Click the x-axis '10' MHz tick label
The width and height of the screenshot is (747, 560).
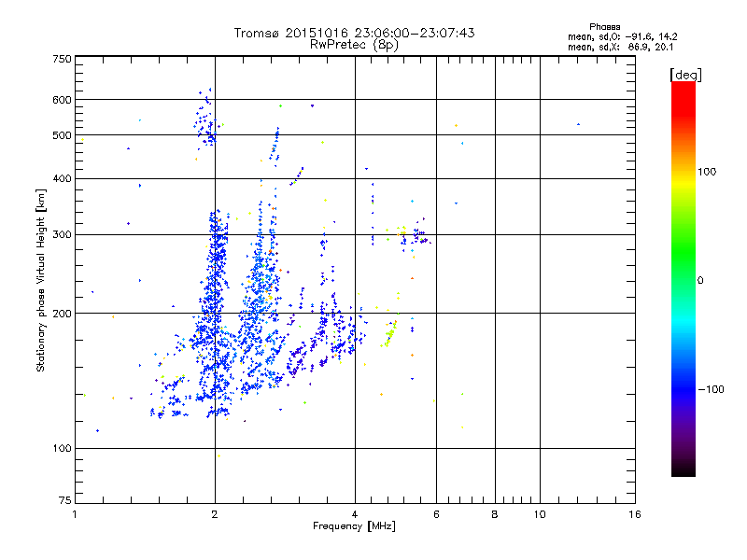(x=540, y=514)
